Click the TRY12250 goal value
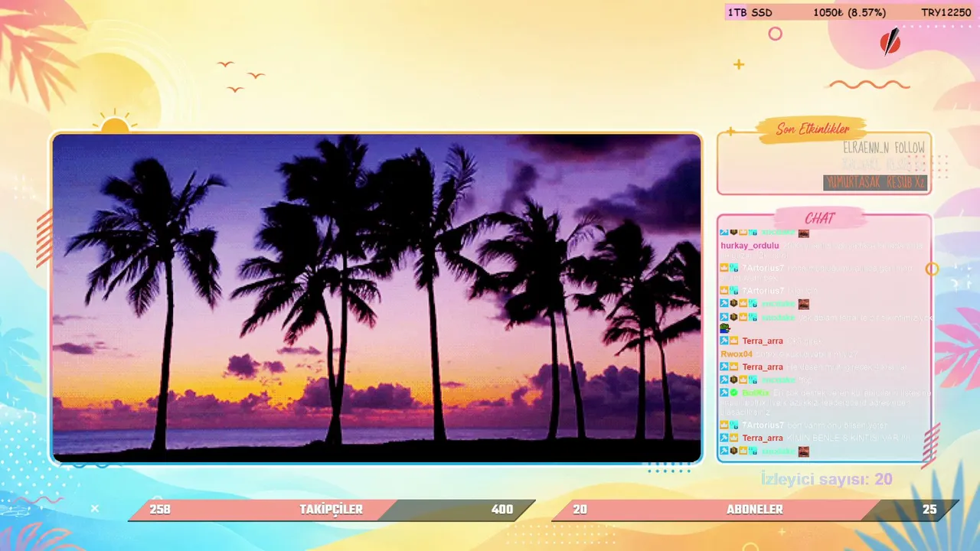Viewport: 980px width, 551px height. [946, 13]
